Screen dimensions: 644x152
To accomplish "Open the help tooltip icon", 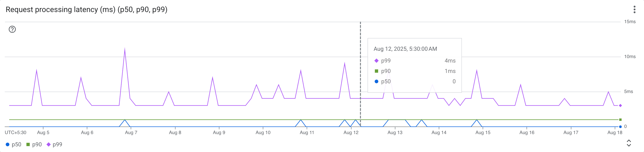I will coord(12,29).
